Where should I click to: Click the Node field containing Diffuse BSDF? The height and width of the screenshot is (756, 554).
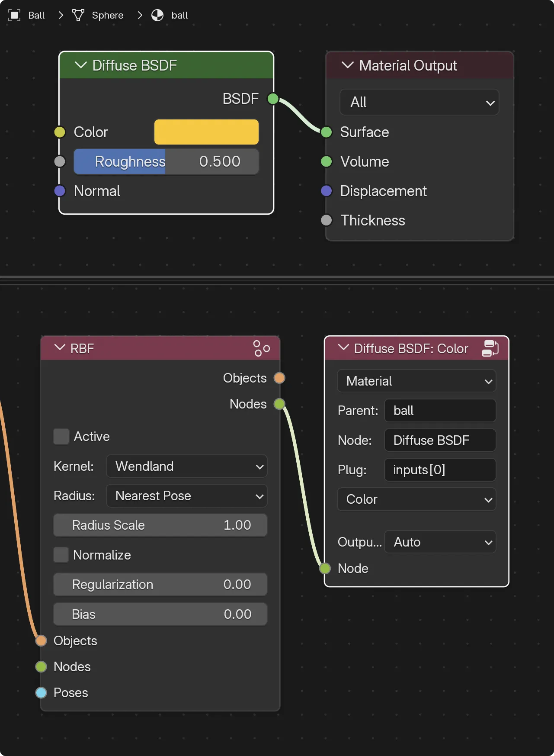click(x=440, y=440)
